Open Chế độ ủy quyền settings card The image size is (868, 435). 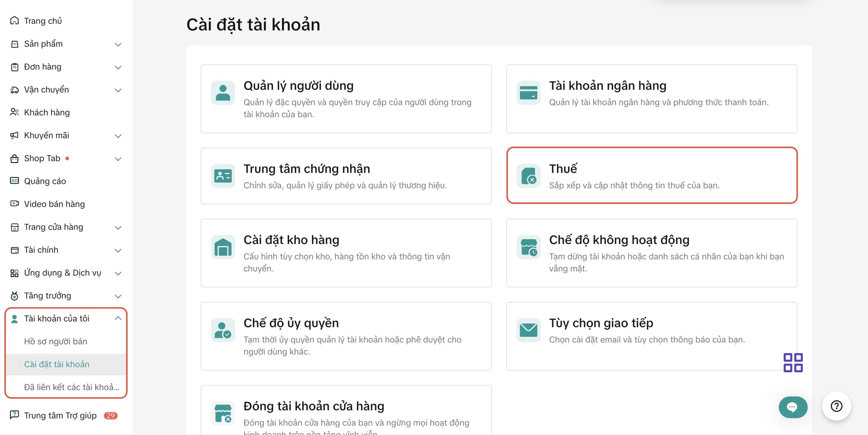pyautogui.click(x=346, y=336)
